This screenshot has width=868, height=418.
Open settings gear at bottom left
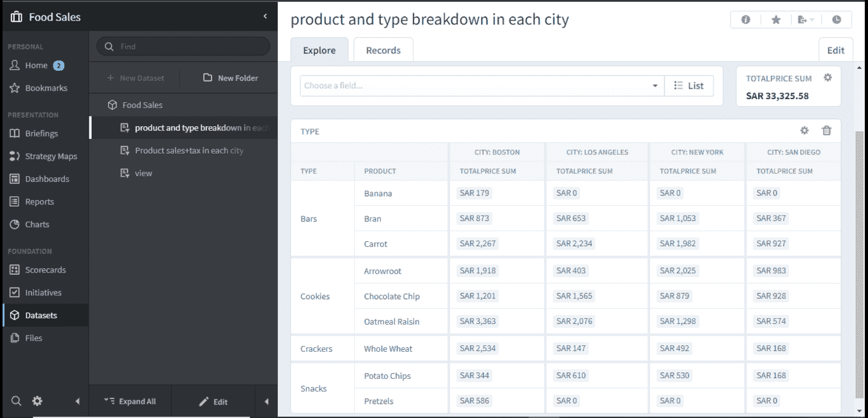[x=37, y=401]
